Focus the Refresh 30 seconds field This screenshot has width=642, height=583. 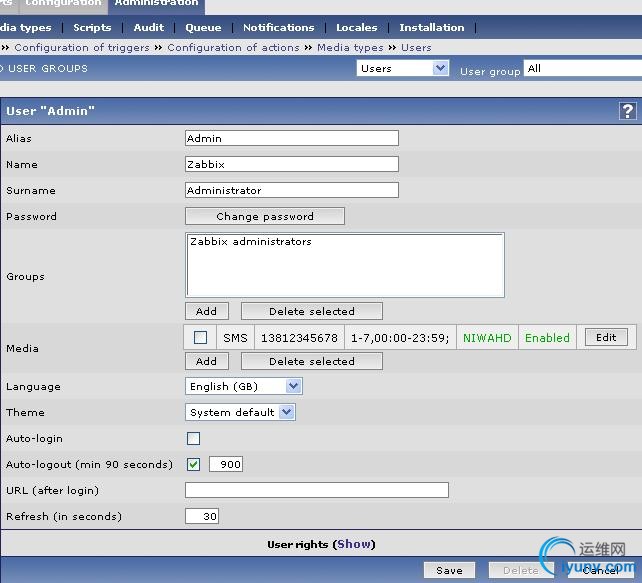[x=202, y=516]
